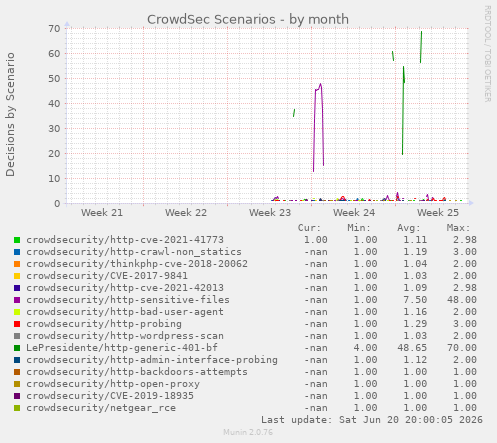Click the blue http-crawl-non_statics legend swatch
Viewport: 497px width, 443px height.
17,252
